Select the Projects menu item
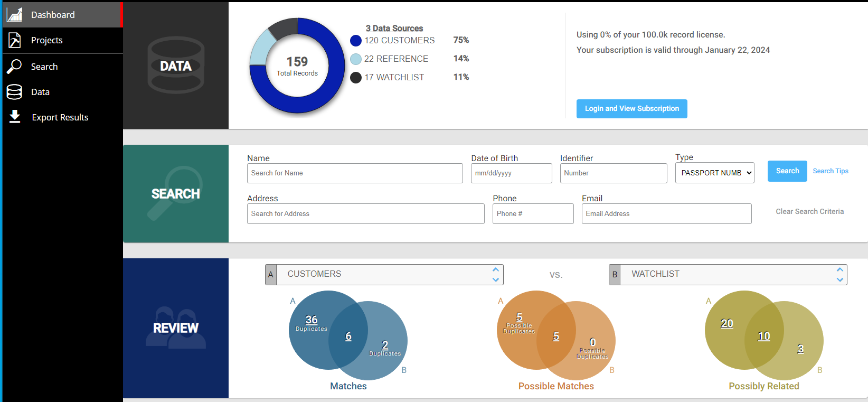Image resolution: width=868 pixels, height=402 pixels. [x=46, y=40]
